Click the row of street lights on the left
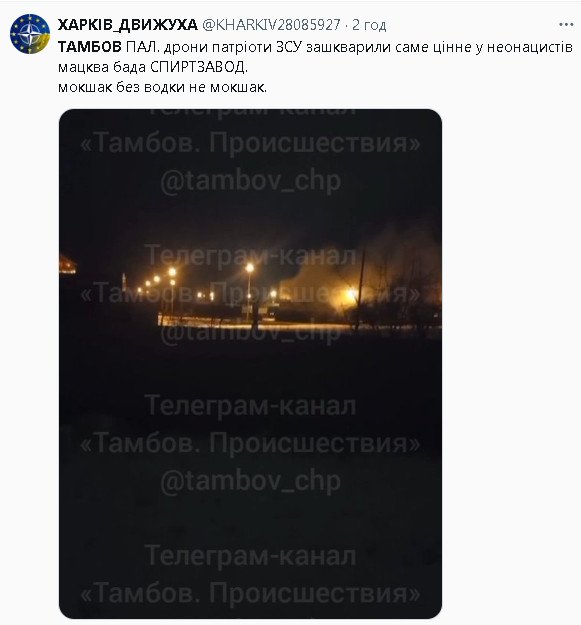Image resolution: width=581 pixels, height=625 pixels. (x=157, y=283)
